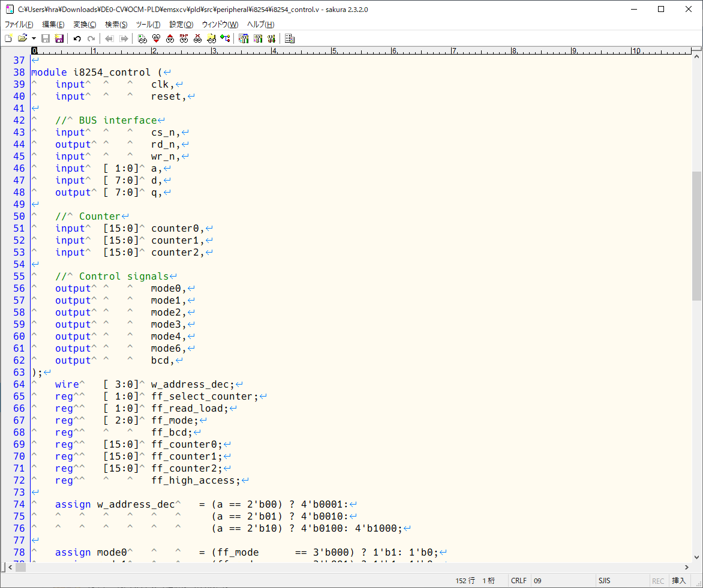Click 'ff_high_access;' on line 72
The width and height of the screenshot is (703, 588).
coord(196,481)
